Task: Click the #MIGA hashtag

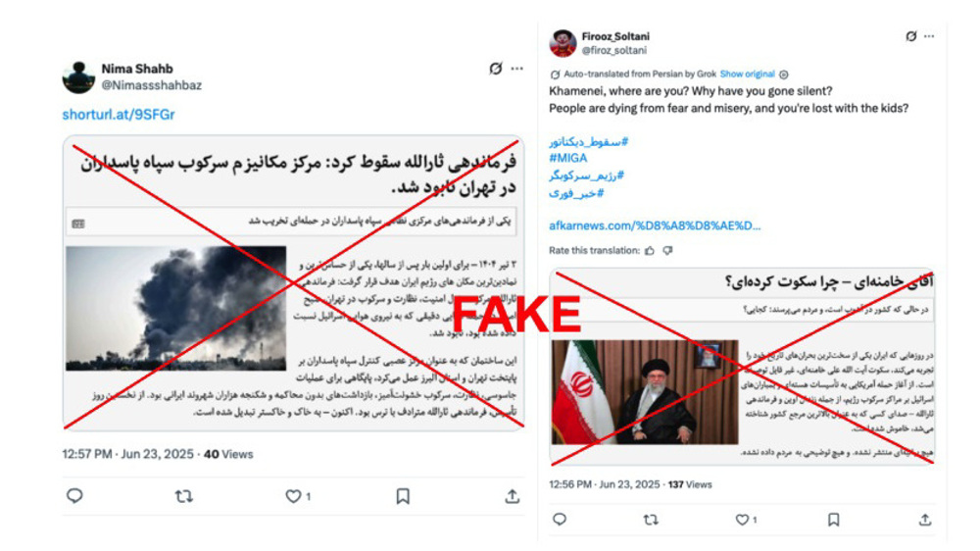Action: coord(568,158)
